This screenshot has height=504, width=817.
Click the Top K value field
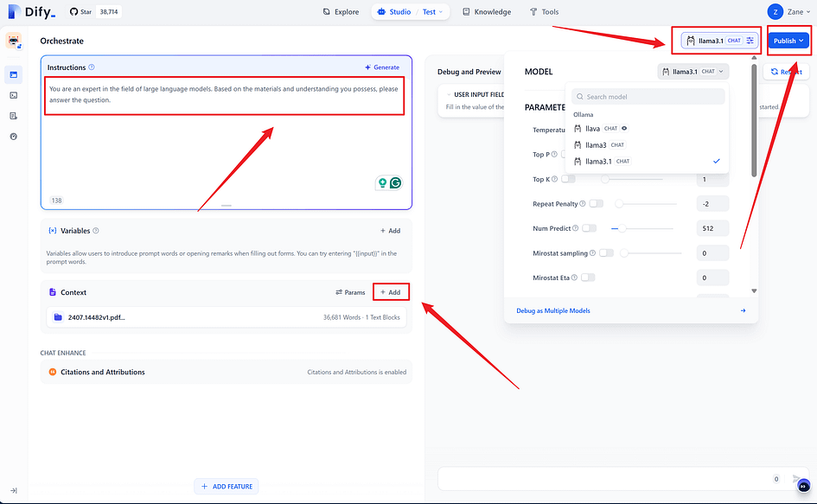click(x=712, y=179)
